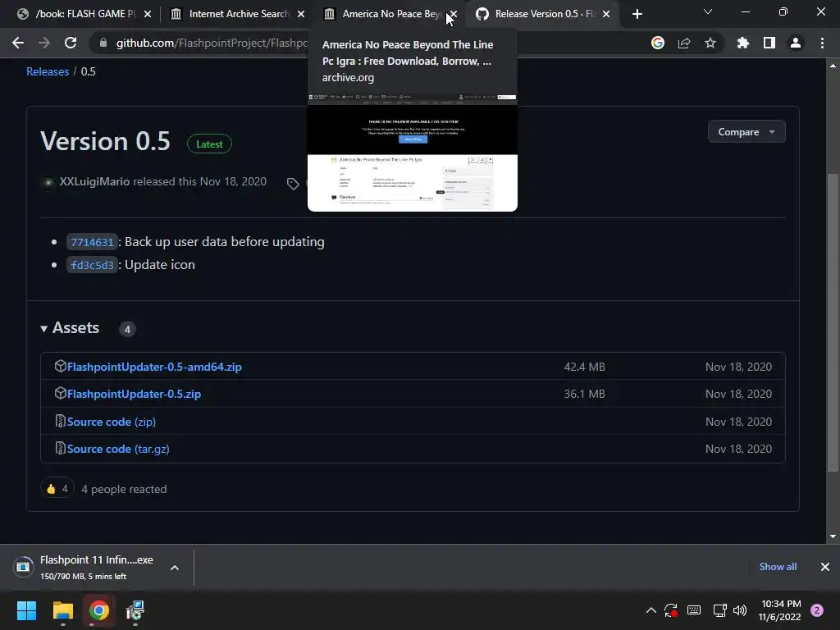Click the page vertical scrollbar
This screenshot has width=840, height=630.
point(833,322)
